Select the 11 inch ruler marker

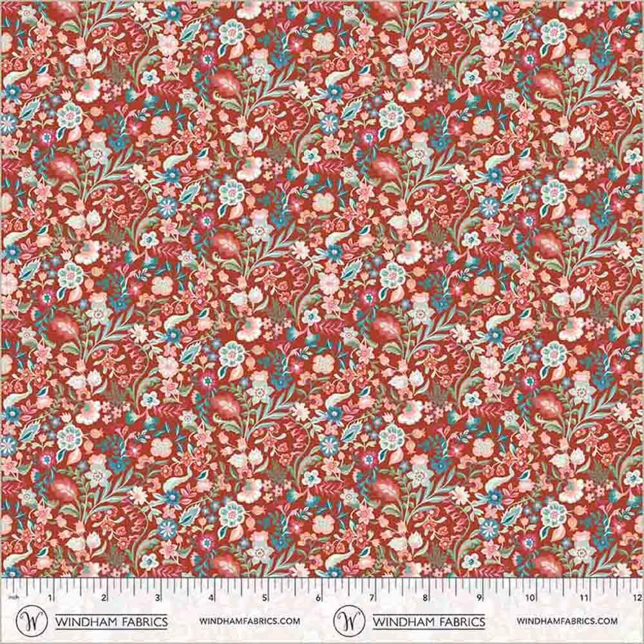tap(583, 598)
